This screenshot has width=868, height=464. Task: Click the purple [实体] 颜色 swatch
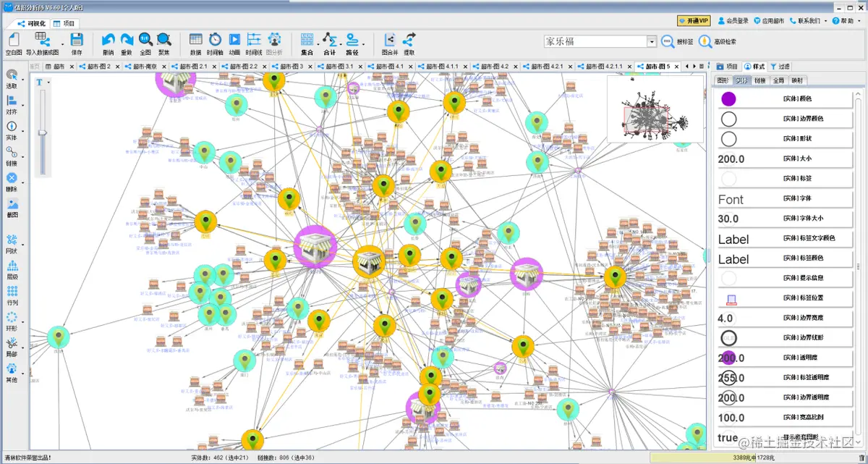728,98
